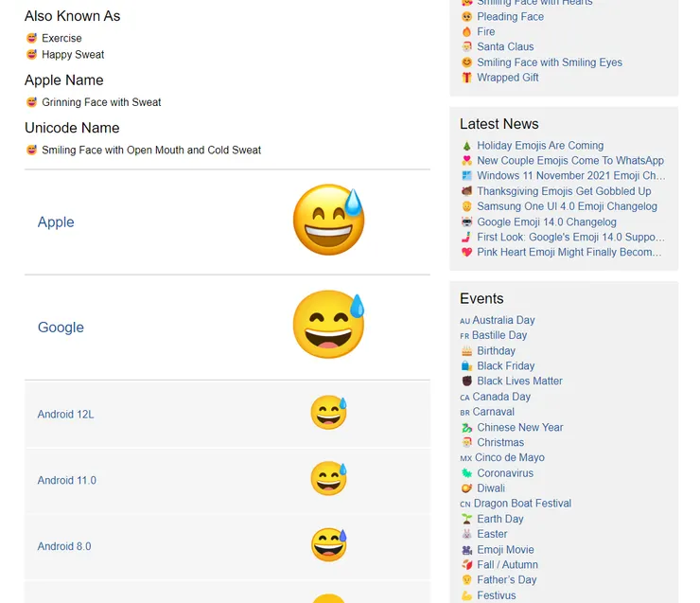
Task: Click the seedling icon beside Earth Day
Action: pyautogui.click(x=466, y=519)
